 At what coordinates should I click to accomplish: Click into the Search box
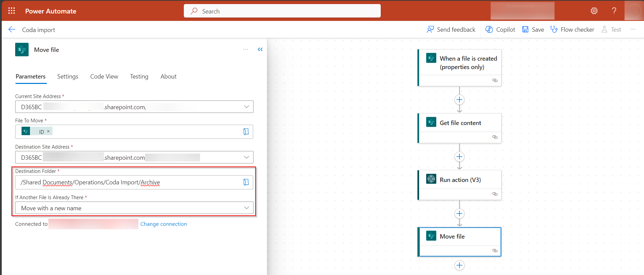(282, 11)
